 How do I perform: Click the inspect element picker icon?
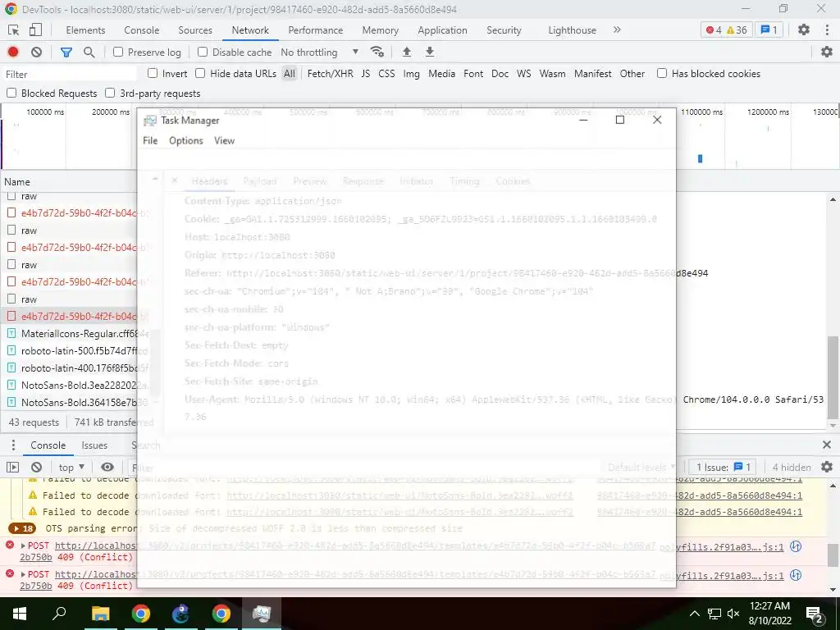point(13,30)
